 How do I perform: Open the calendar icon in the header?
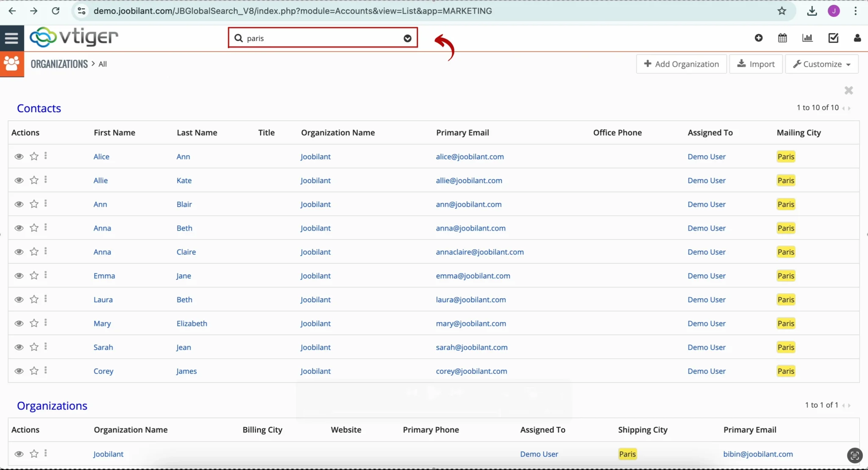(782, 38)
